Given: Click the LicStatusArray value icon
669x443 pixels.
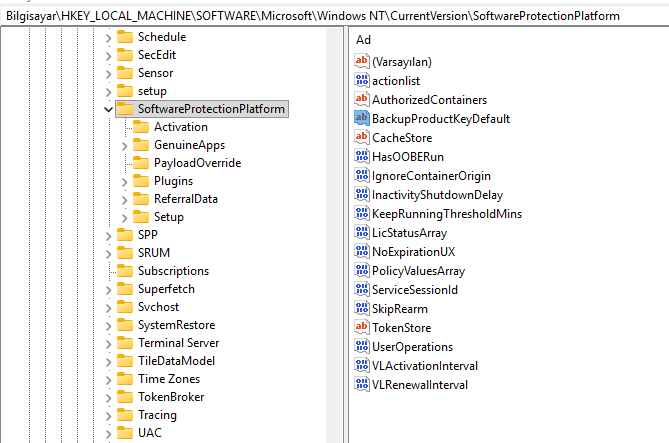Looking at the screenshot, I should pyautogui.click(x=362, y=232).
